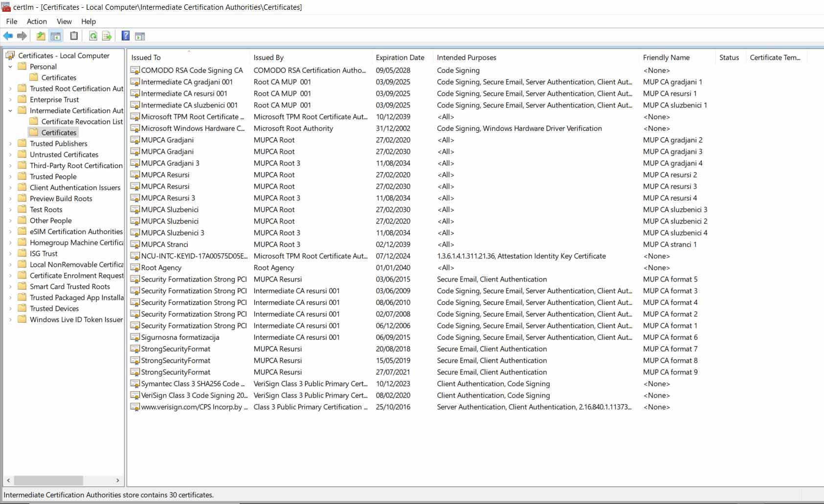This screenshot has height=504, width=824.
Task: Click the tree pane scroll right arrow
Action: point(117,481)
